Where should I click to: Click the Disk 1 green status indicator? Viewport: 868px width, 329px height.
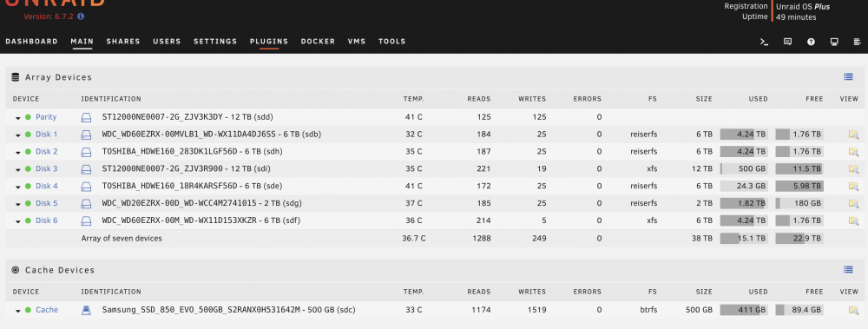point(29,135)
